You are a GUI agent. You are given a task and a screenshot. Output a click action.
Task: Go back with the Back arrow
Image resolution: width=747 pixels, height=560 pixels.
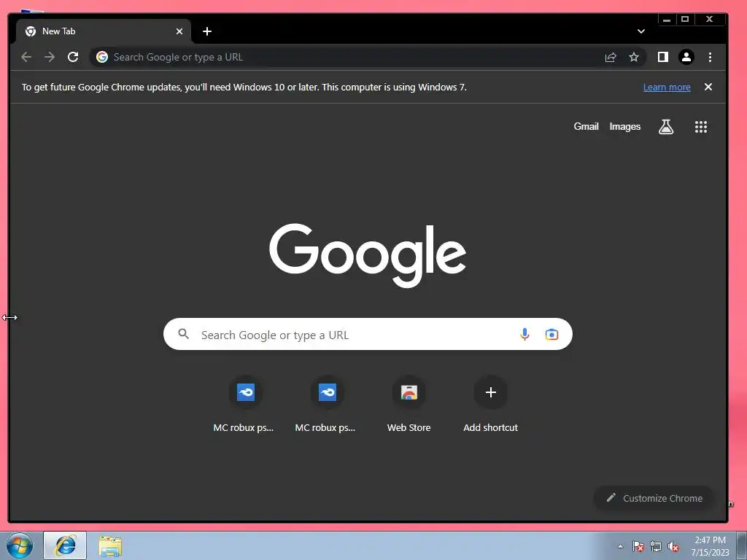point(26,57)
